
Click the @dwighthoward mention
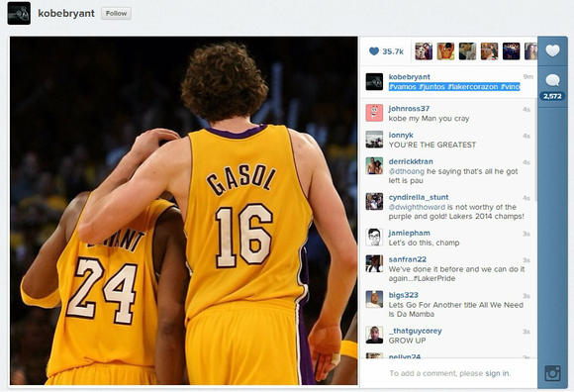point(417,207)
